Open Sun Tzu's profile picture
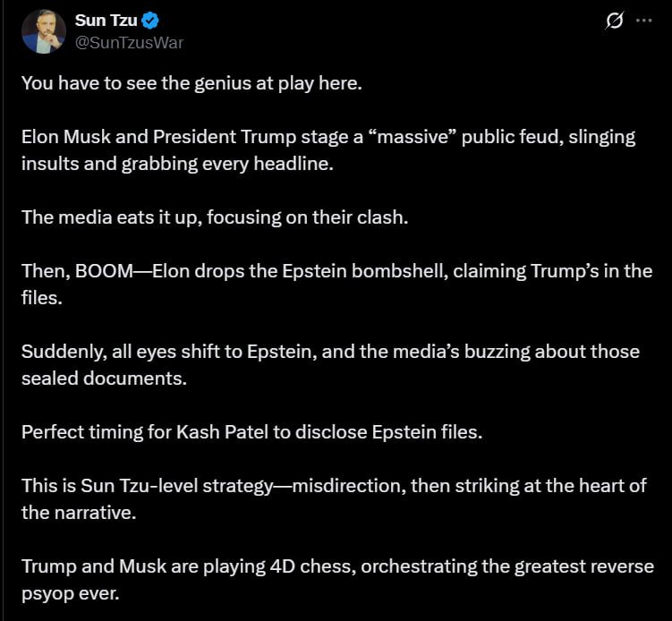672x621 pixels. [44, 31]
